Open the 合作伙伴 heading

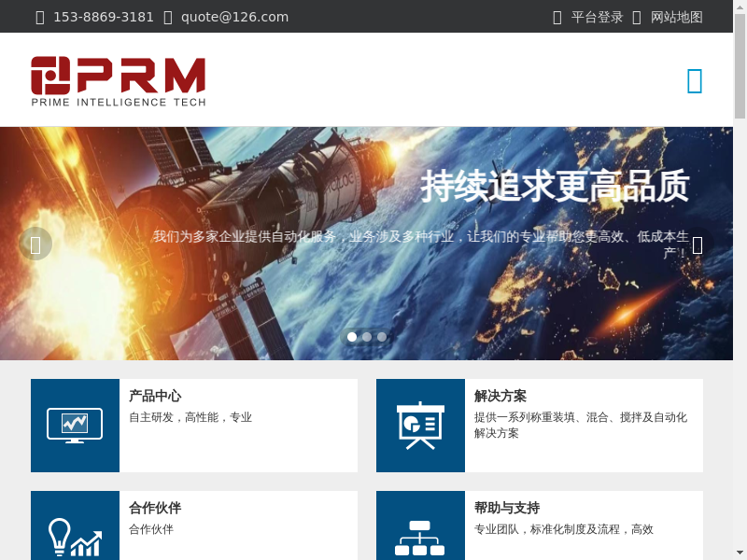(155, 508)
